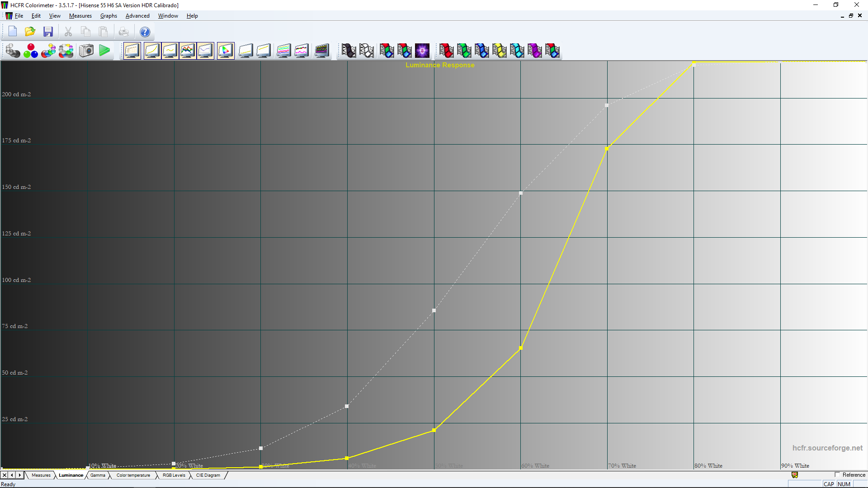Screen dimensions: 868x488
Task: Click the blue Help question mark icon
Action: click(145, 32)
